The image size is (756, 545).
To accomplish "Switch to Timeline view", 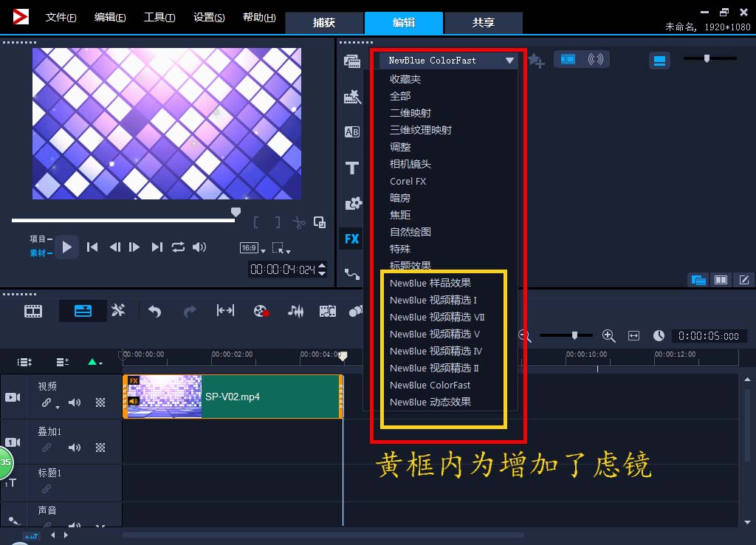I will (x=83, y=311).
